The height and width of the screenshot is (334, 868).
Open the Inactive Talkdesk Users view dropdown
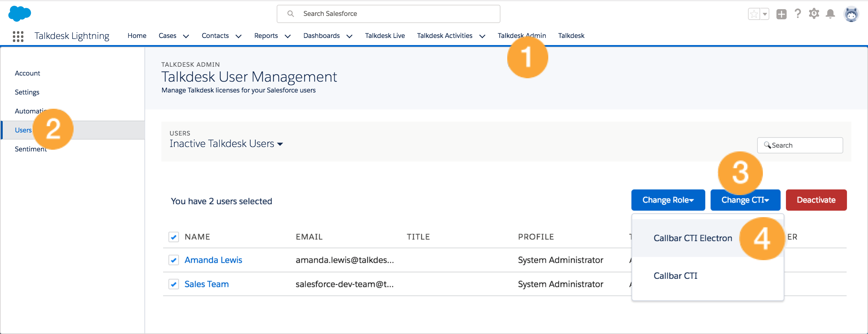(x=226, y=144)
